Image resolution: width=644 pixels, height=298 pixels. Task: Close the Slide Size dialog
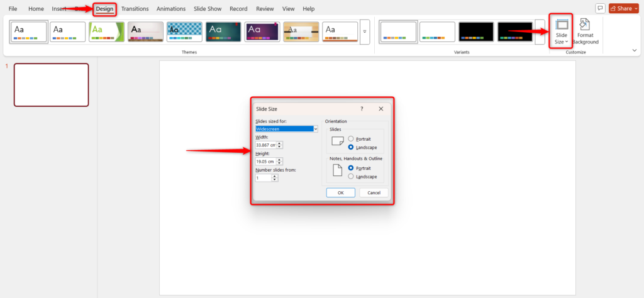tap(380, 109)
